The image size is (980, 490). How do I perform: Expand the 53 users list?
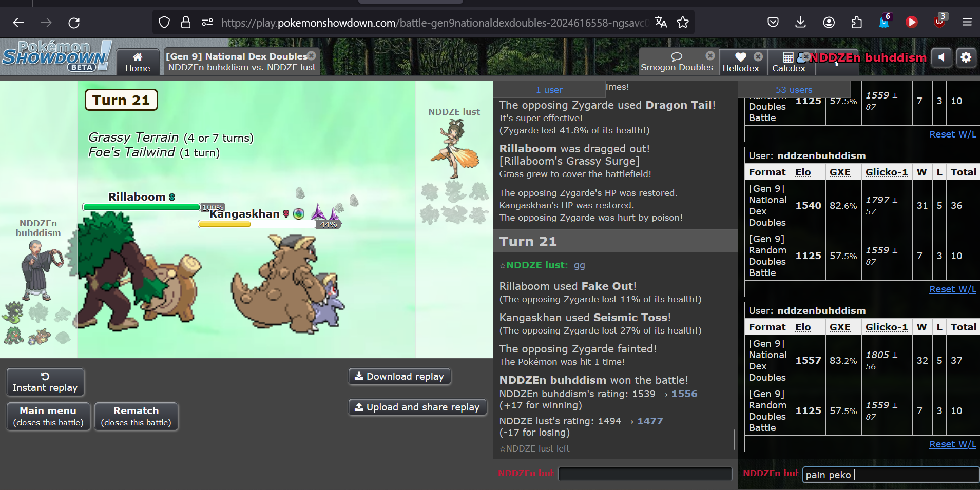(x=794, y=90)
